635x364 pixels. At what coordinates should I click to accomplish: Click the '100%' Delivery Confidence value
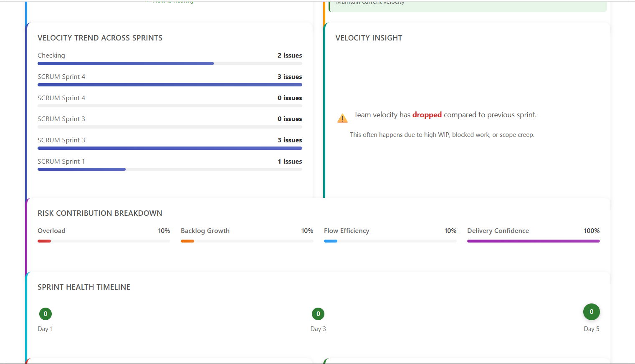point(592,231)
